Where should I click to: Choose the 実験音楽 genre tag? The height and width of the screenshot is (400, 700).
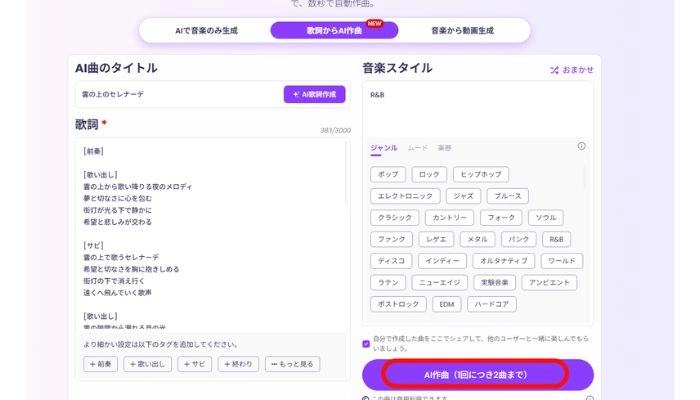coord(494,283)
